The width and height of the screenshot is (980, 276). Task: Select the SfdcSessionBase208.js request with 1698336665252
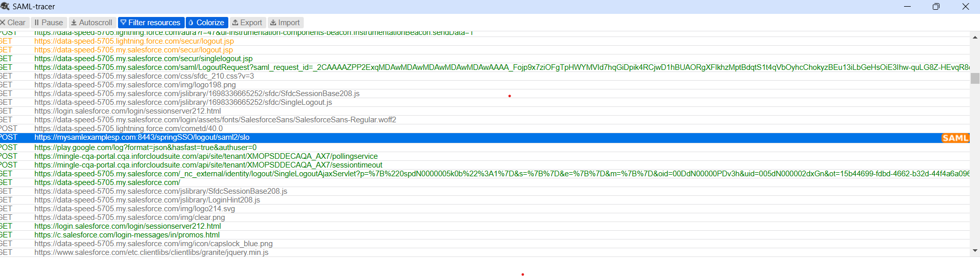click(x=485, y=94)
